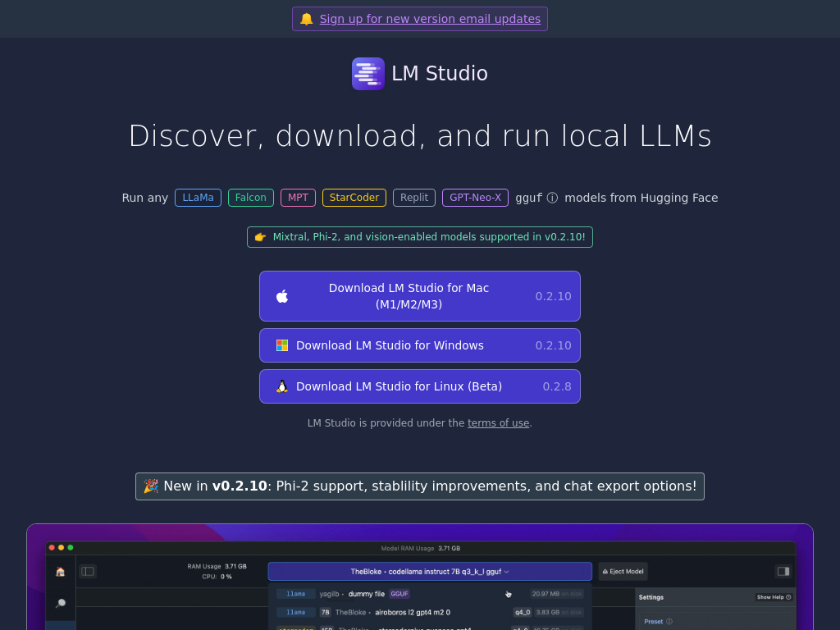Click the magnifier search icon in app preview
The width and height of the screenshot is (840, 630).
click(61, 603)
